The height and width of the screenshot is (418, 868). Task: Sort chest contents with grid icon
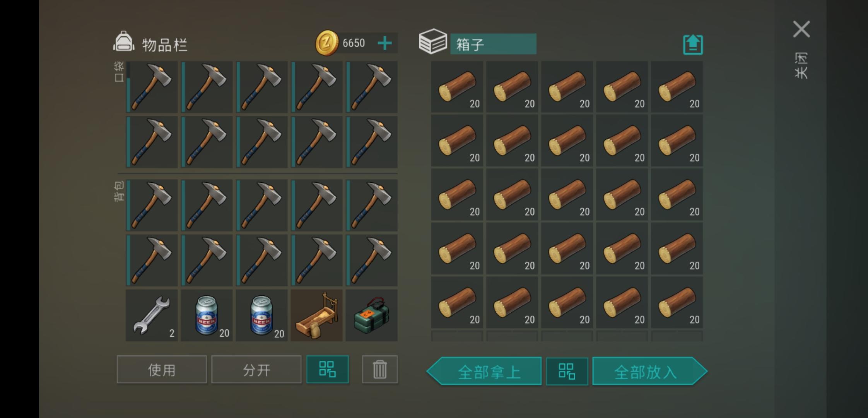coord(567,371)
